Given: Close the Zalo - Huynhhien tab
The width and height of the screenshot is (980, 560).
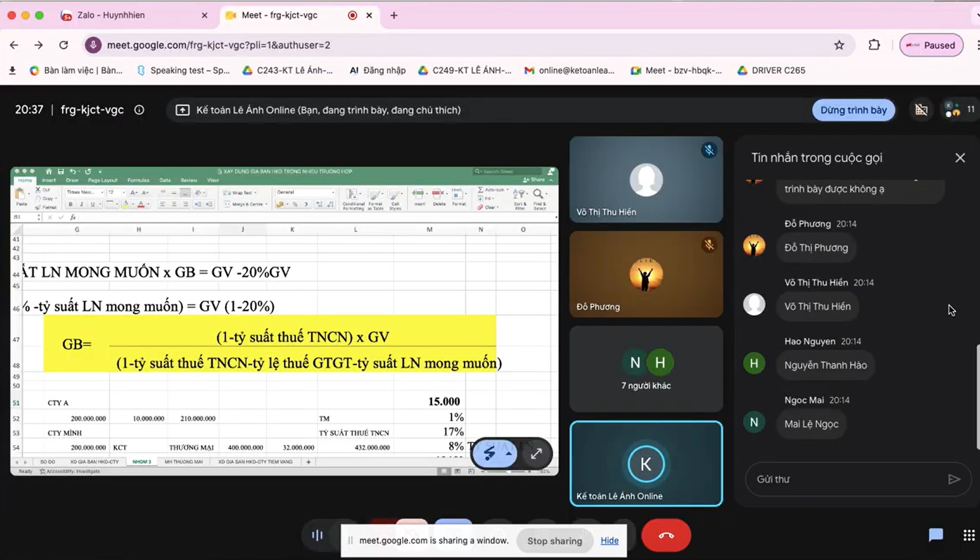Looking at the screenshot, I should tap(204, 16).
